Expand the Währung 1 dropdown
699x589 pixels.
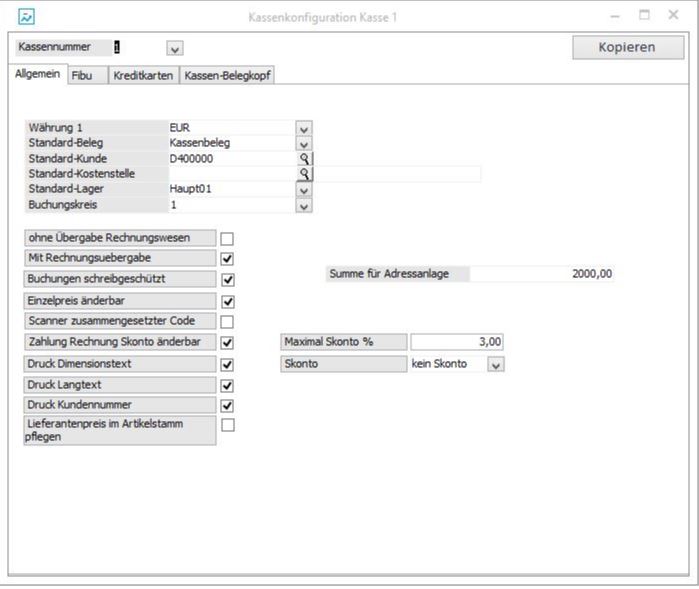[304, 129]
